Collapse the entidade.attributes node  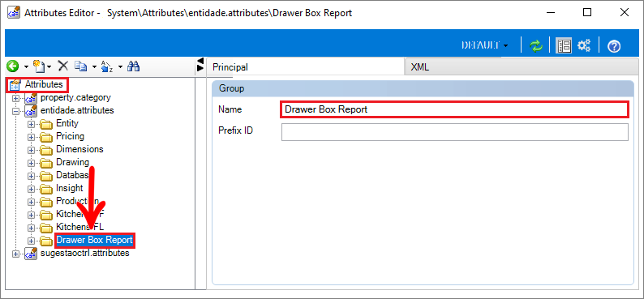pyautogui.click(x=16, y=111)
